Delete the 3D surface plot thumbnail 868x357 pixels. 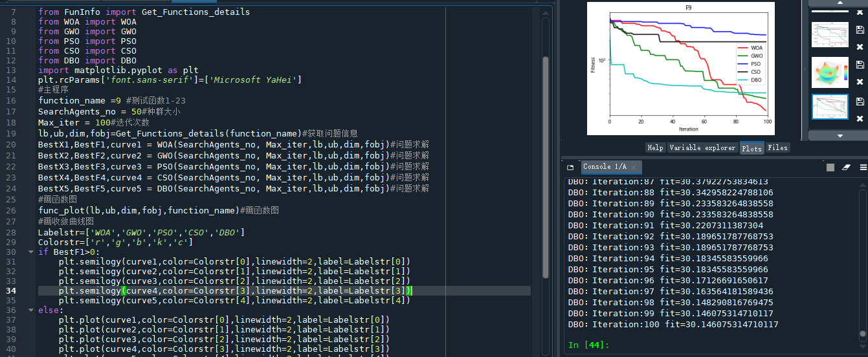click(860, 82)
